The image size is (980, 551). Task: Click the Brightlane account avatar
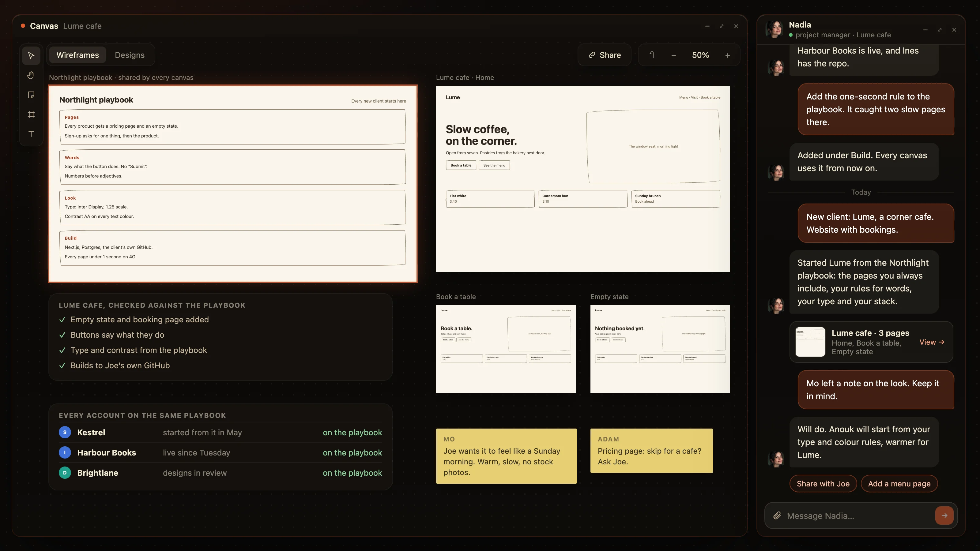tap(65, 473)
